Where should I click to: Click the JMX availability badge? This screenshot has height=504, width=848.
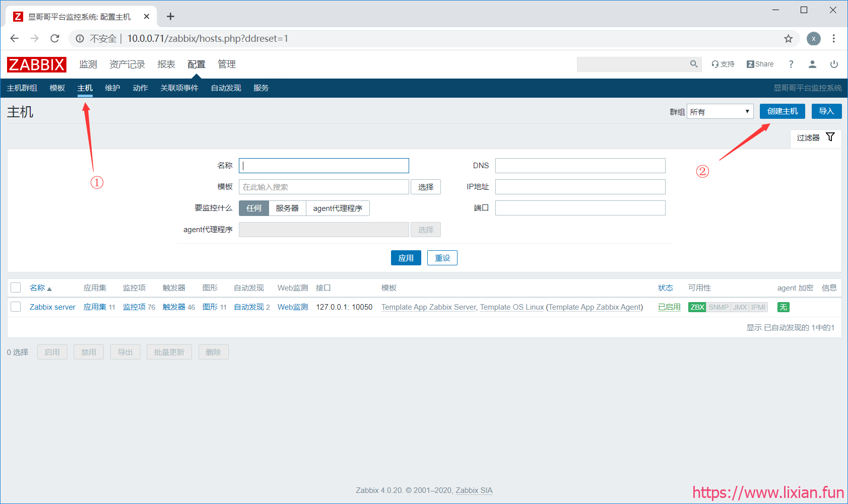pos(740,307)
